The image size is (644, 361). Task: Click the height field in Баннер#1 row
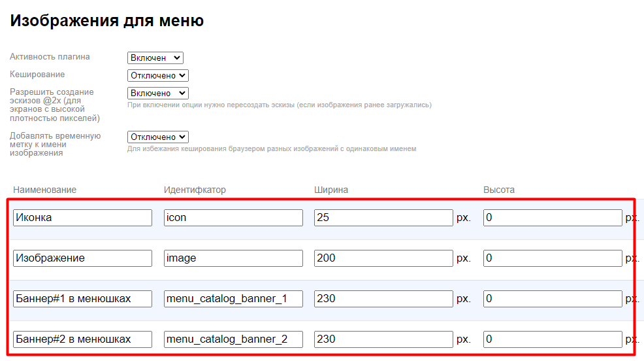pyautogui.click(x=553, y=299)
